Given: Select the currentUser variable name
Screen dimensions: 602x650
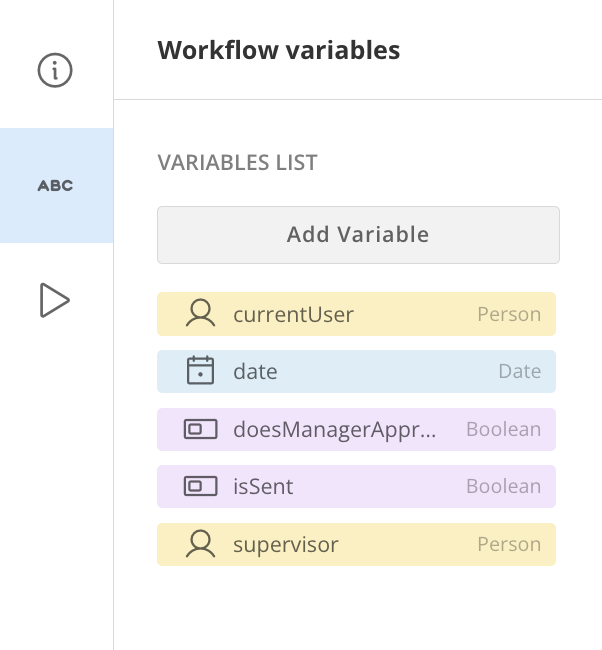Looking at the screenshot, I should click(293, 315).
